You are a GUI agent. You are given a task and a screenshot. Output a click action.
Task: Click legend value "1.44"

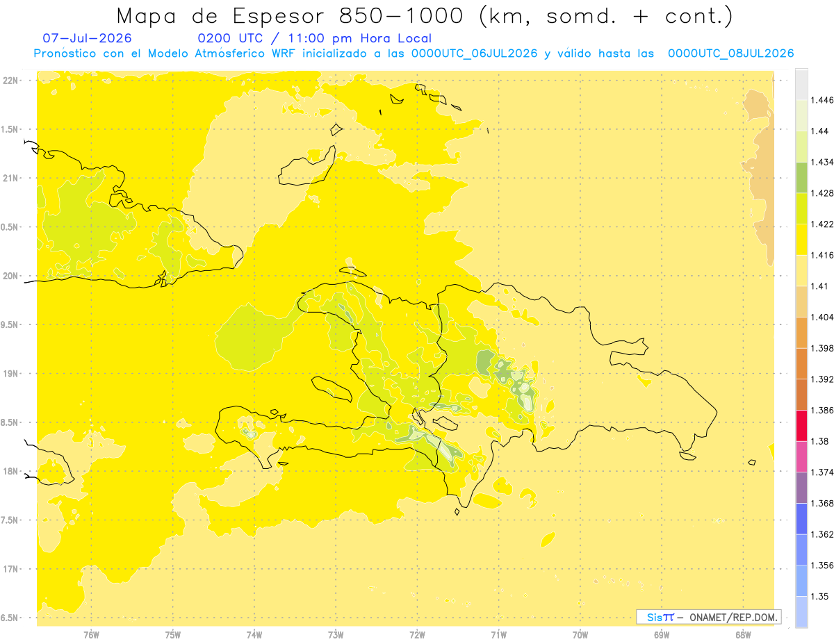coord(819,131)
